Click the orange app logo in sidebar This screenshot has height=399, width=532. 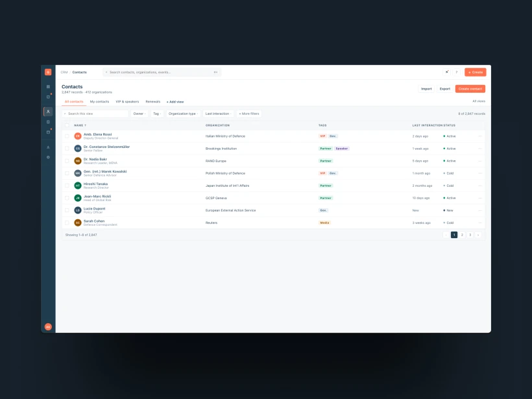48,72
